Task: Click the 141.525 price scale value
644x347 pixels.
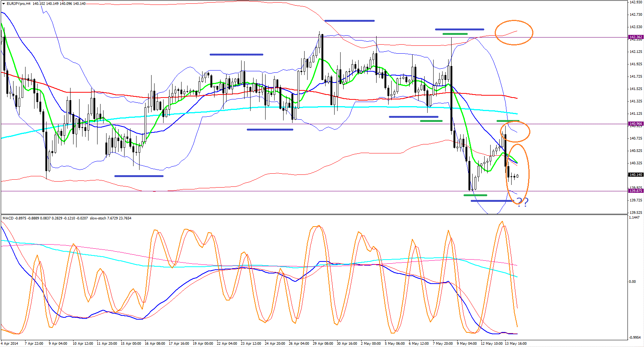Action: point(636,89)
